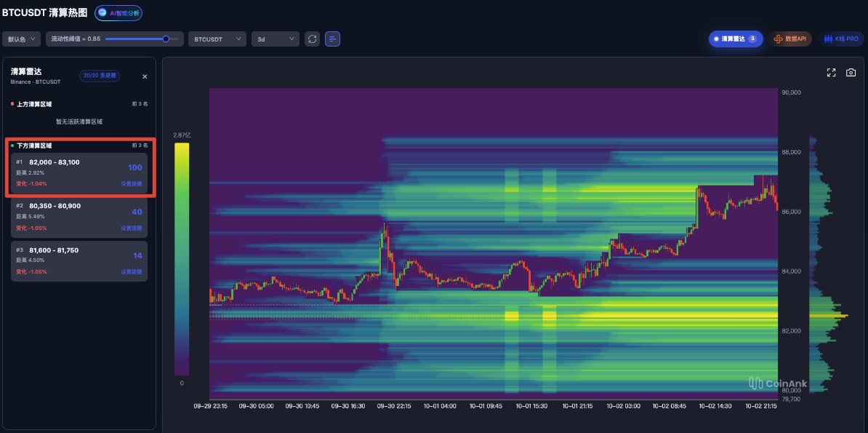
Task: Click 设置提醒 on the 80,350 - 80,900 card
Action: (132, 228)
